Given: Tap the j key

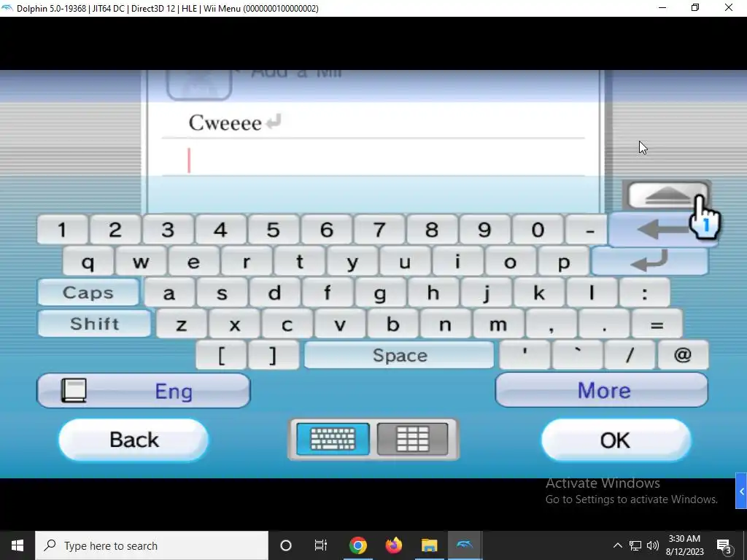Looking at the screenshot, I should [x=487, y=293].
